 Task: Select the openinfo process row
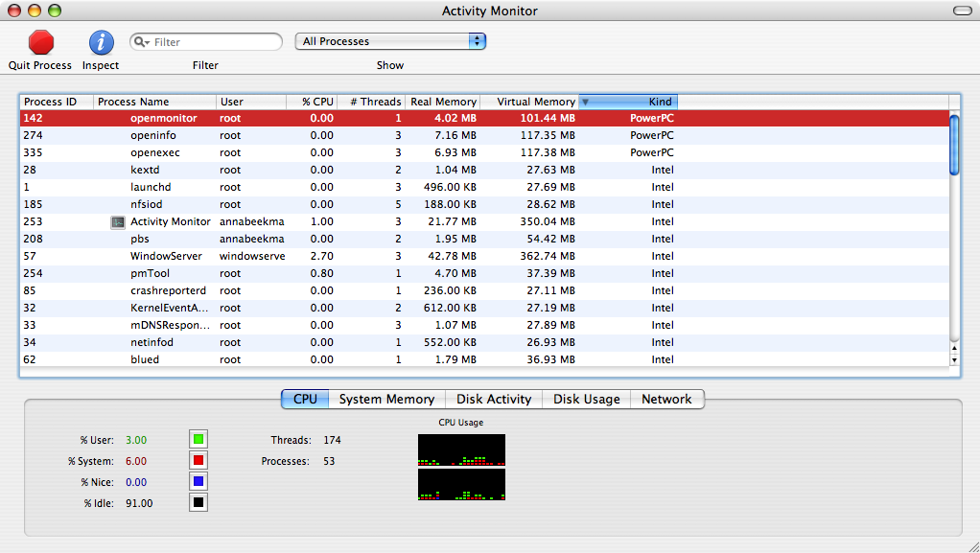click(x=484, y=135)
